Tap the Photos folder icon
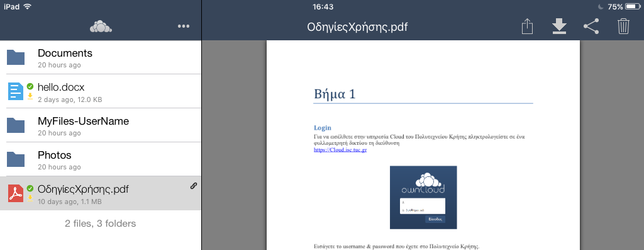This screenshot has height=250, width=644. [x=16, y=159]
